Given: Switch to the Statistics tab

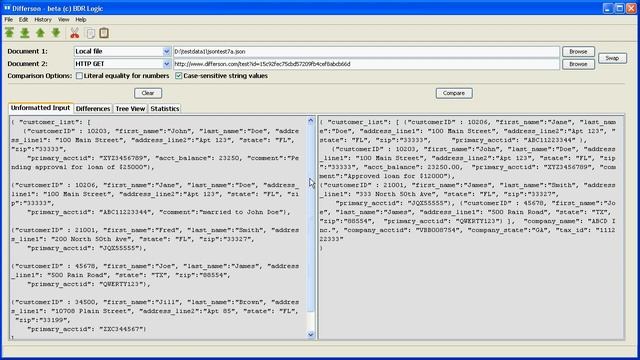Looking at the screenshot, I should [165, 109].
